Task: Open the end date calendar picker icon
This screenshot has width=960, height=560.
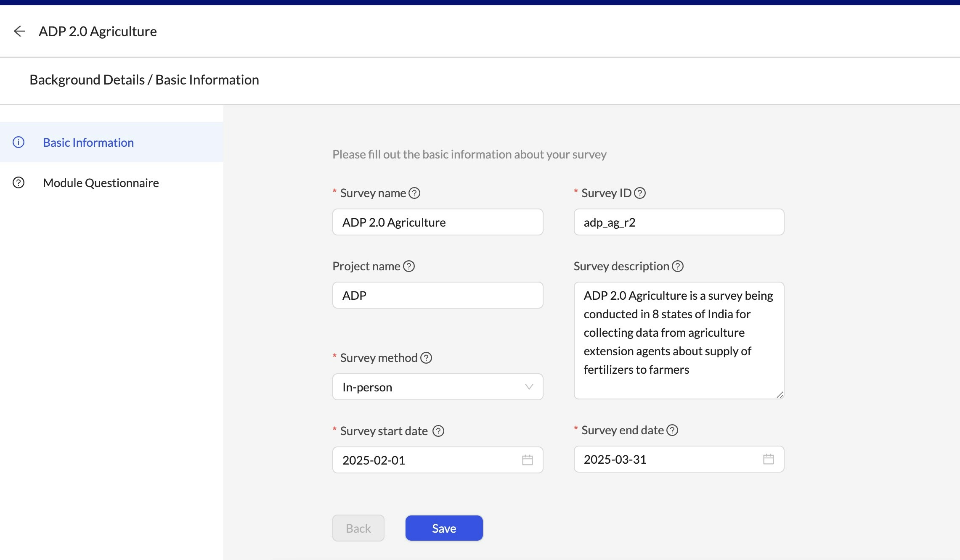Action: click(x=768, y=459)
